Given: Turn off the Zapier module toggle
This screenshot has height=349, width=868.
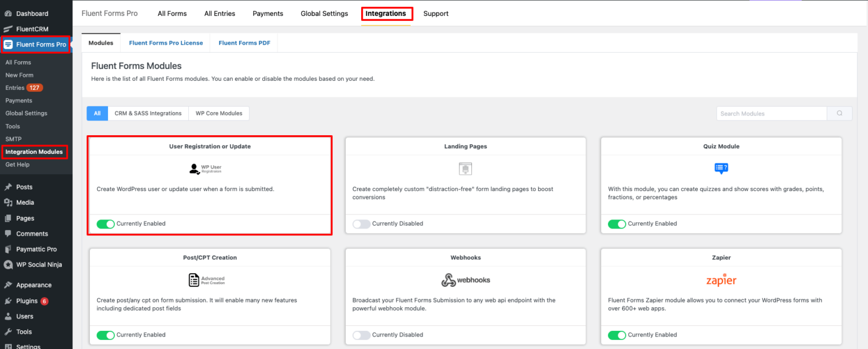Looking at the screenshot, I should [617, 334].
